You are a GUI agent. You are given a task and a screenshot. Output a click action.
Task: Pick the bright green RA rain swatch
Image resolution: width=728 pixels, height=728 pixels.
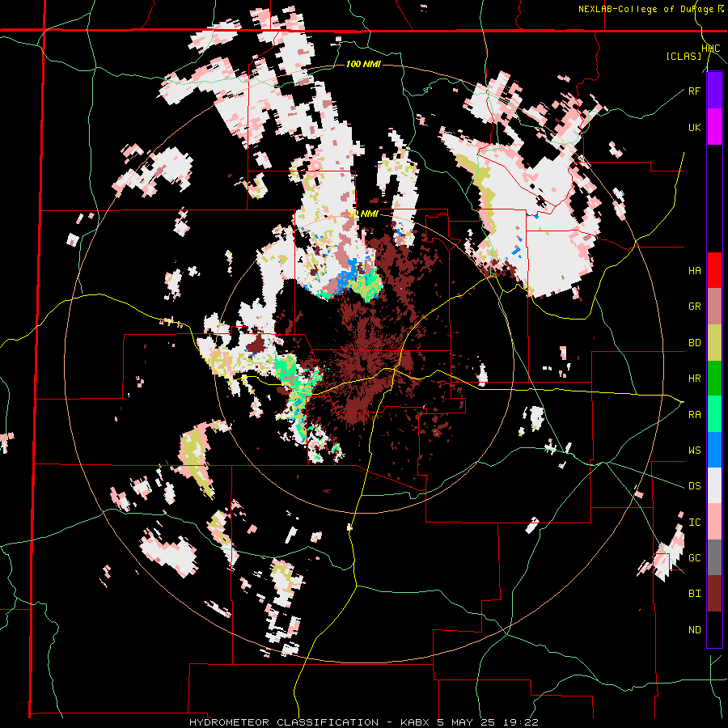pyautogui.click(x=714, y=414)
